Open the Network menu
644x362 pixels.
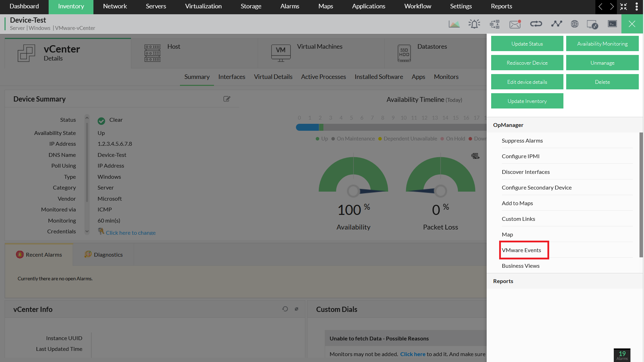point(115,7)
